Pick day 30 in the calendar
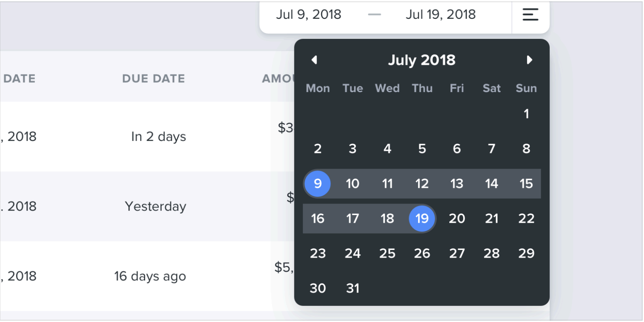The height and width of the screenshot is (322, 644). click(x=318, y=288)
